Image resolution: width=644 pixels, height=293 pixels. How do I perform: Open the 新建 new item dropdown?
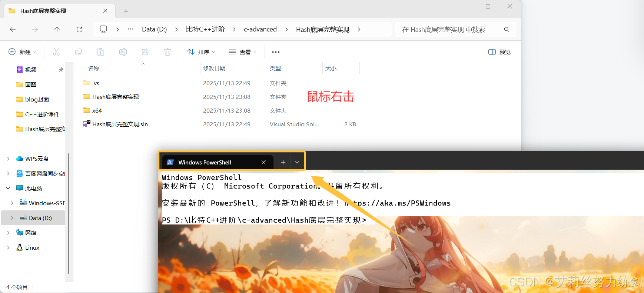click(x=22, y=52)
